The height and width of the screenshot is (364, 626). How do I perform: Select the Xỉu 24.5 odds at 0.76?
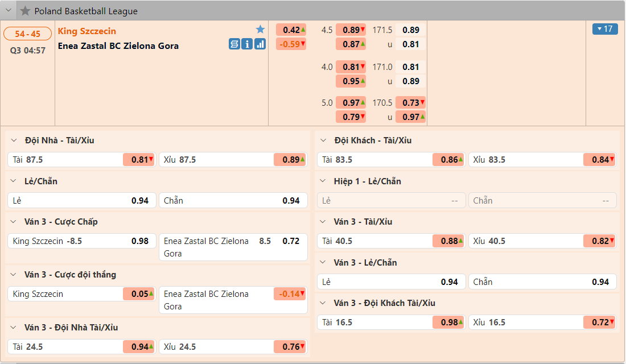pyautogui.click(x=290, y=347)
